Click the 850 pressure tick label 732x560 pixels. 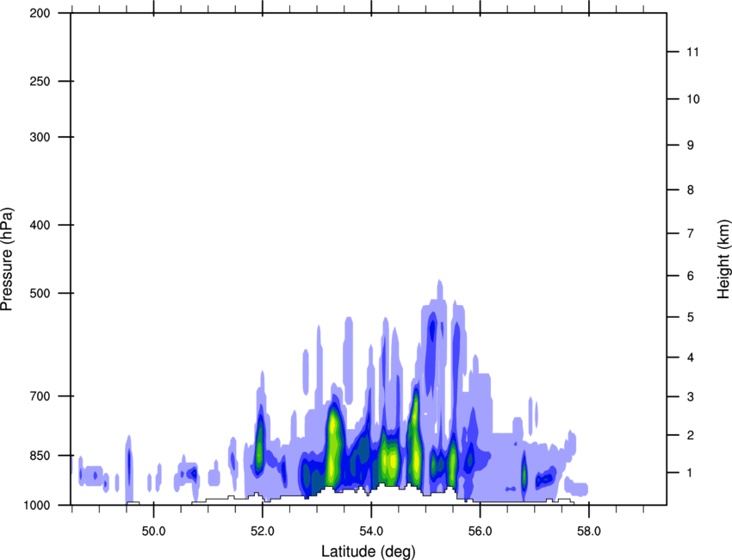click(x=40, y=456)
